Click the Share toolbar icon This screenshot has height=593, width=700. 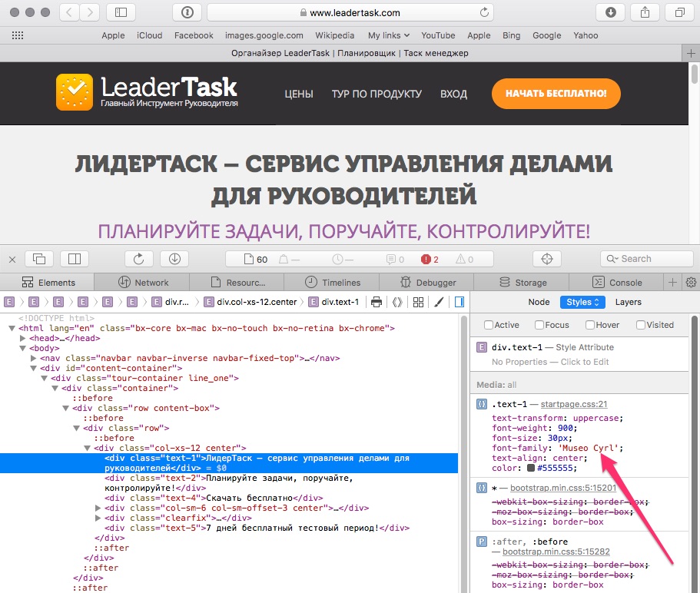point(645,12)
